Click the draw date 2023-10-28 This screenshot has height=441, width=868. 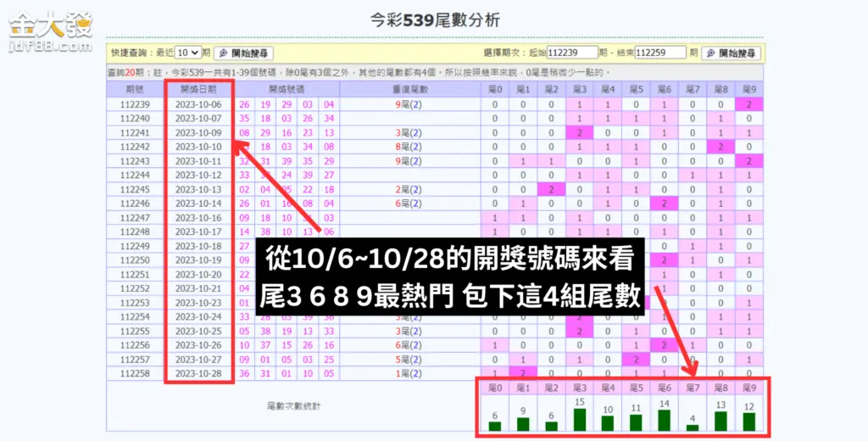(198, 373)
